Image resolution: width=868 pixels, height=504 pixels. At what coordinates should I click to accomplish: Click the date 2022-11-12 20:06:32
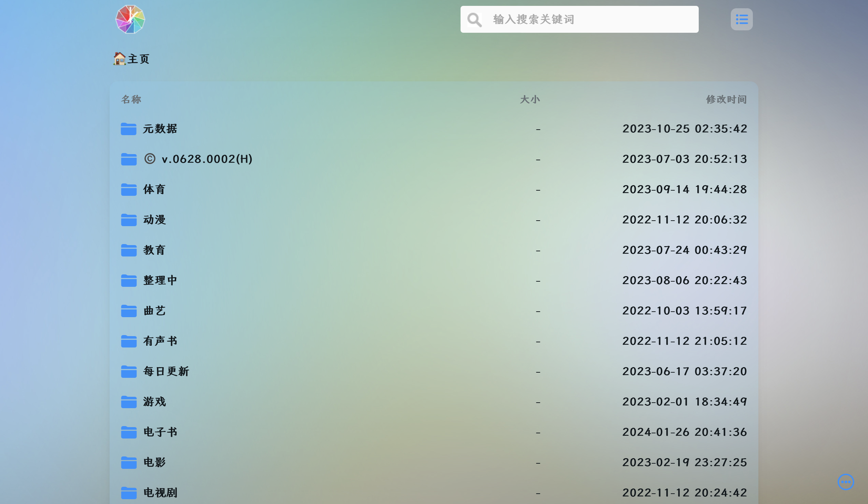(685, 220)
